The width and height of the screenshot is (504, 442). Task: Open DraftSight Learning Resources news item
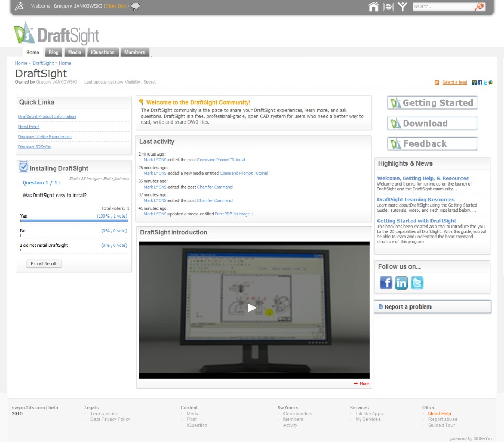tap(416, 199)
